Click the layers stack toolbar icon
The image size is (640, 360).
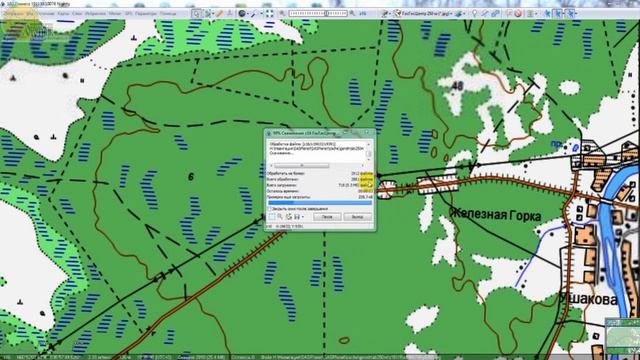pyautogui.click(x=459, y=13)
